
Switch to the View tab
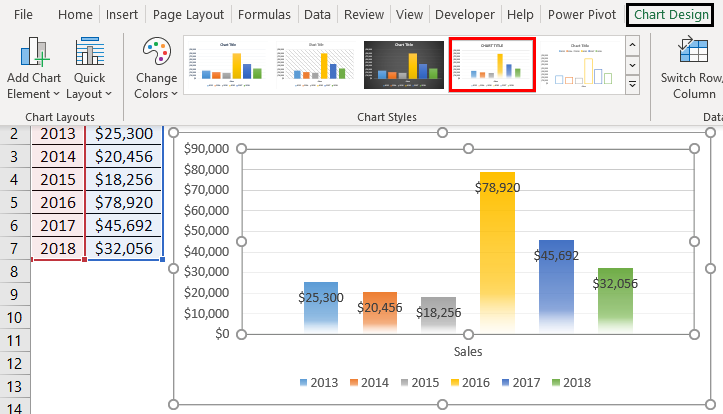click(409, 15)
